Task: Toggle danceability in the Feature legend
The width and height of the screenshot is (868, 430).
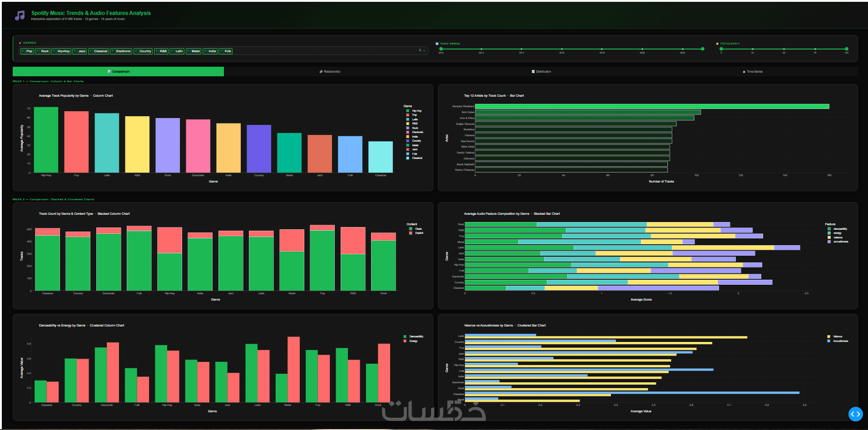Action: 838,229
